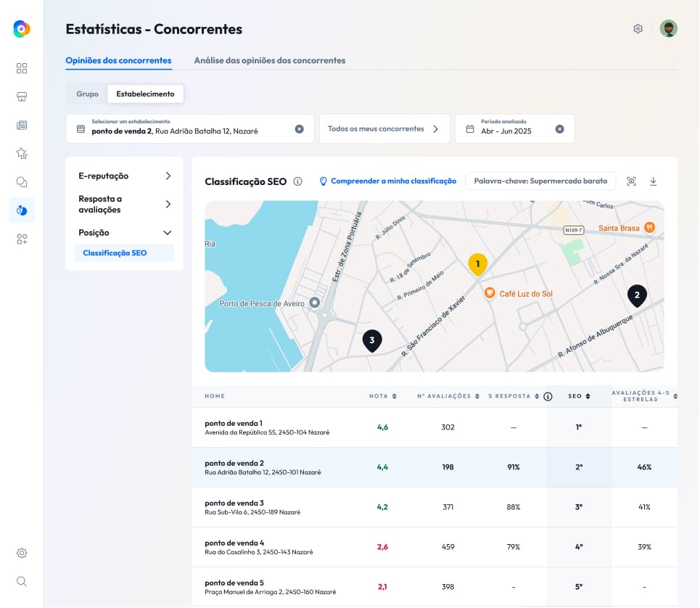This screenshot has width=700, height=608.
Task: Click the app logo in the sidebar
Action: 22,29
